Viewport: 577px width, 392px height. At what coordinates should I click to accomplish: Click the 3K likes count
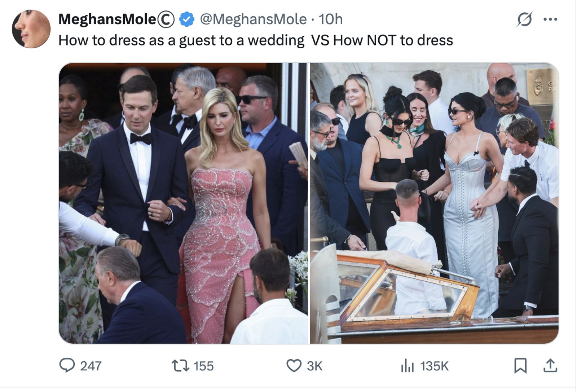(314, 366)
